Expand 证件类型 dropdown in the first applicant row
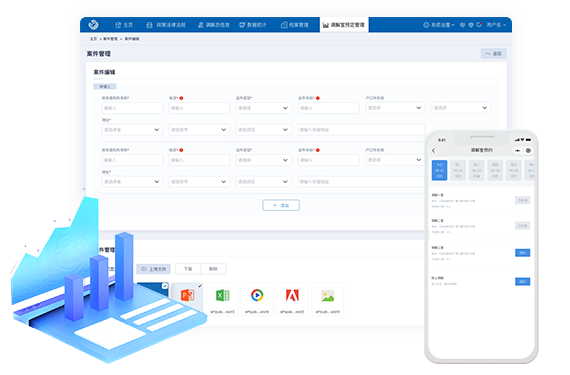Viewport: 570px width, 375px height. (264, 108)
